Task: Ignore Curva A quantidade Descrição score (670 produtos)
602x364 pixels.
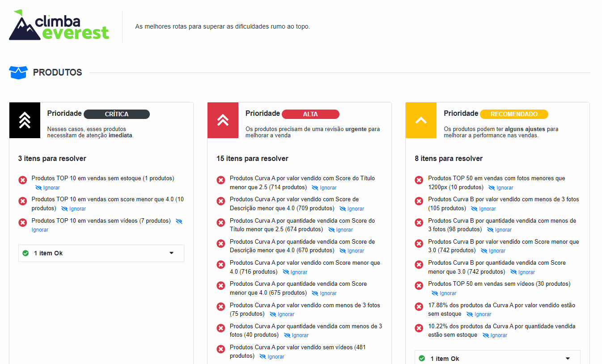Action: (x=352, y=251)
